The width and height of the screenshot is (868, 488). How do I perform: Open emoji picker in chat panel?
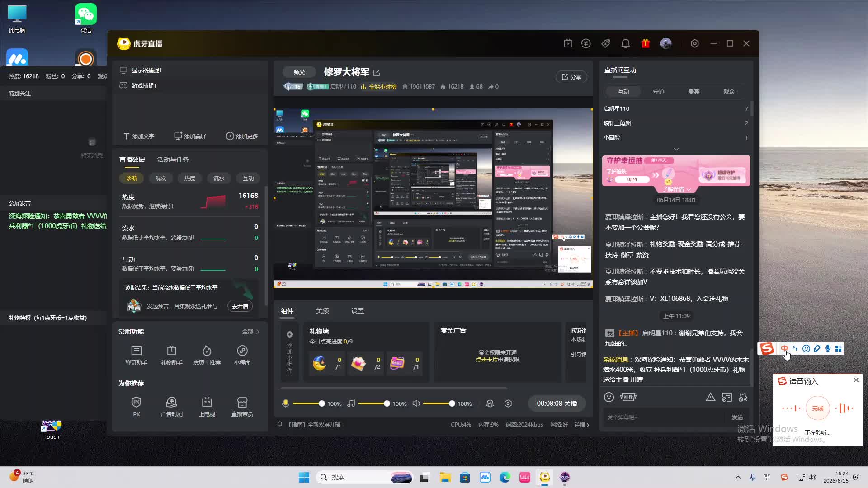tap(609, 397)
